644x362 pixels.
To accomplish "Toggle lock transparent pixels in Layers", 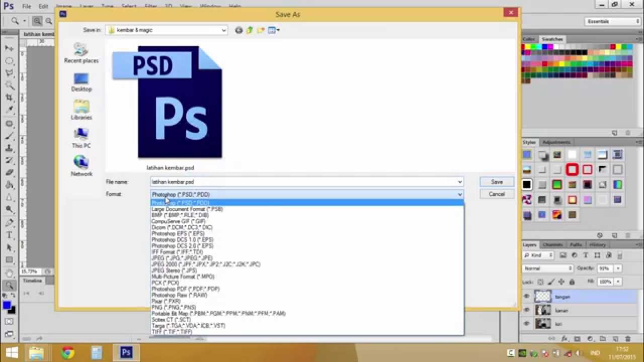I will pos(541,282).
